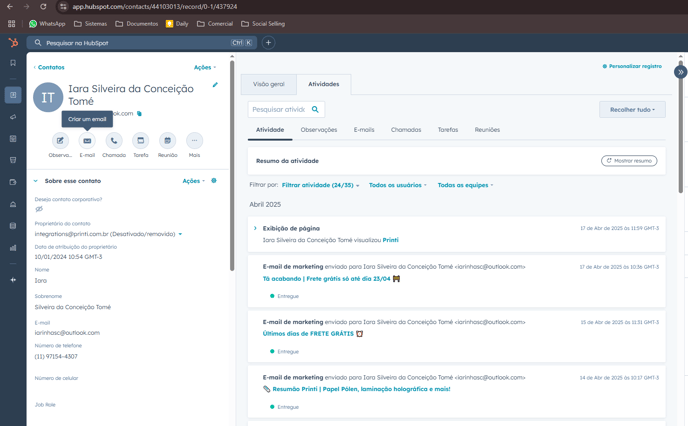Open the bookmarks icon in left sidebar
The height and width of the screenshot is (426, 688).
pos(13,63)
